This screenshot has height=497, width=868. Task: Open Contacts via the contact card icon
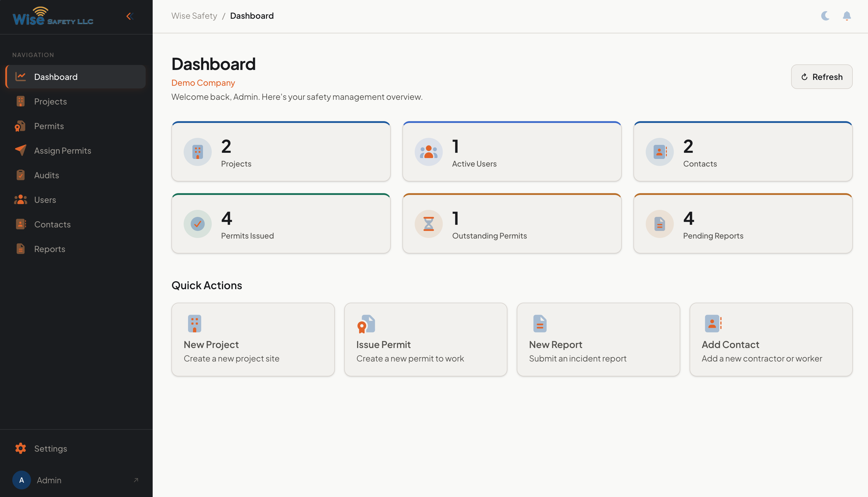coord(20,224)
